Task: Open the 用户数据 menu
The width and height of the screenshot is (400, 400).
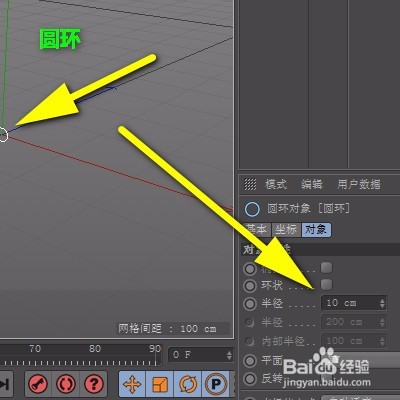Action: (359, 184)
